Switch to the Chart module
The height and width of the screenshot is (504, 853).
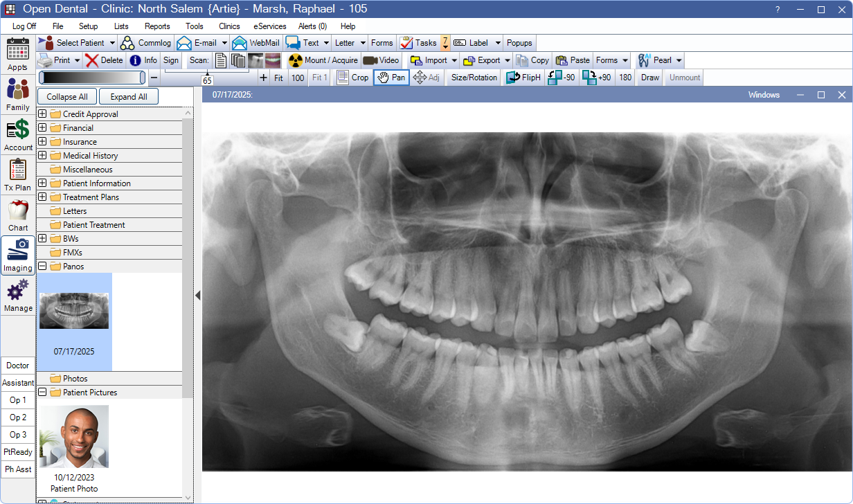pyautogui.click(x=17, y=215)
